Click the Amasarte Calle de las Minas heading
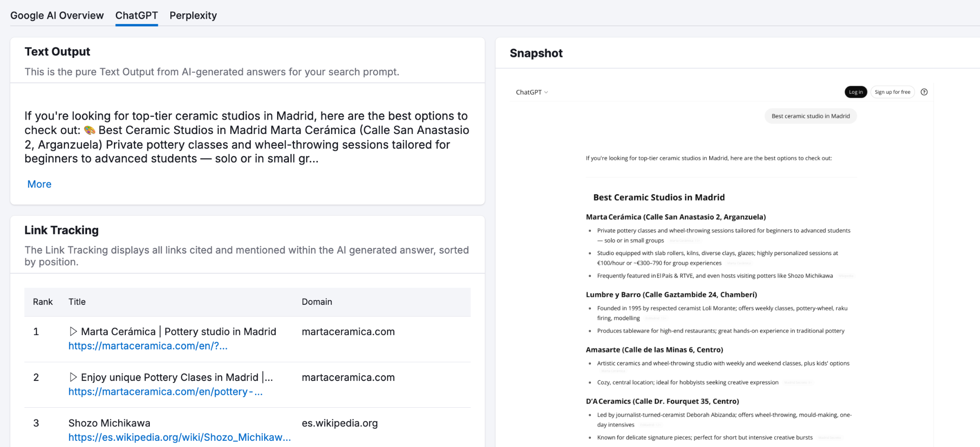This screenshot has height=447, width=980. (654, 350)
